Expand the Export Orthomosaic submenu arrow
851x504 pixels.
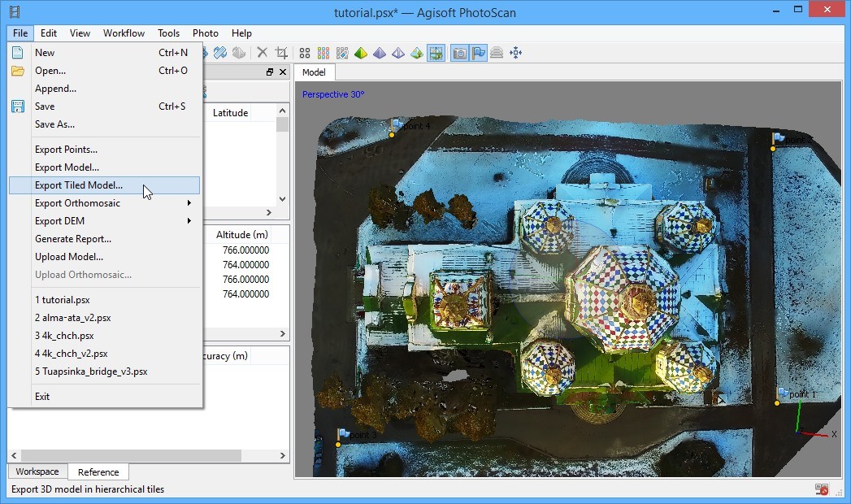(x=189, y=203)
